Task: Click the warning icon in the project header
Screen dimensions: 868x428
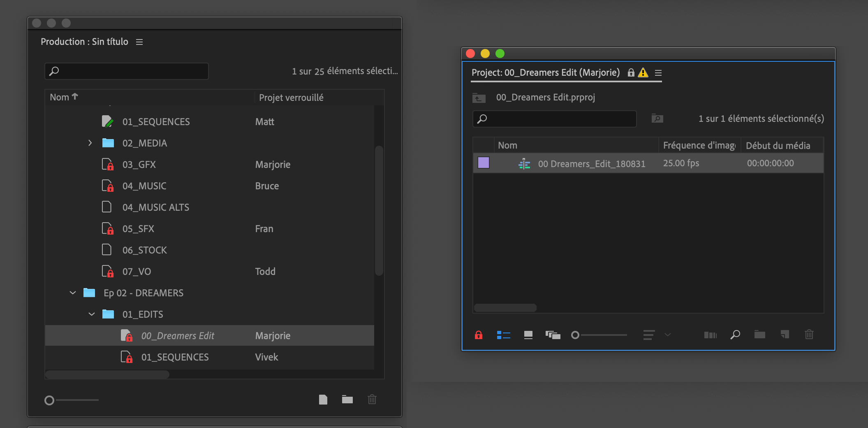Action: 643,73
